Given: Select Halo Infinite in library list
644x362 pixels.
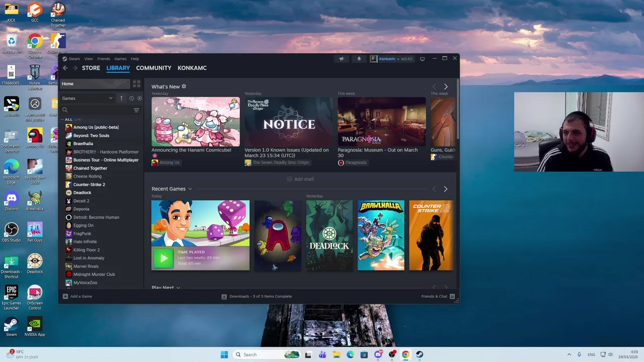Looking at the screenshot, I should [85, 242].
